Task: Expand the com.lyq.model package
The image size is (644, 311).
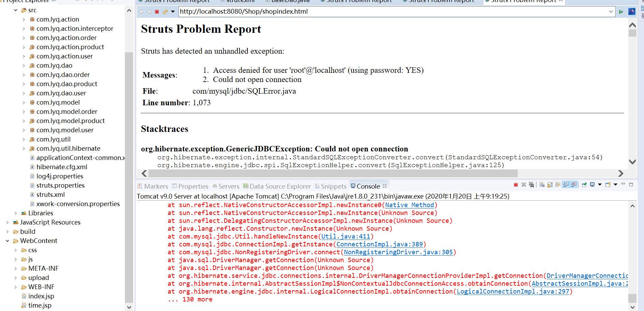Action: 24,103
